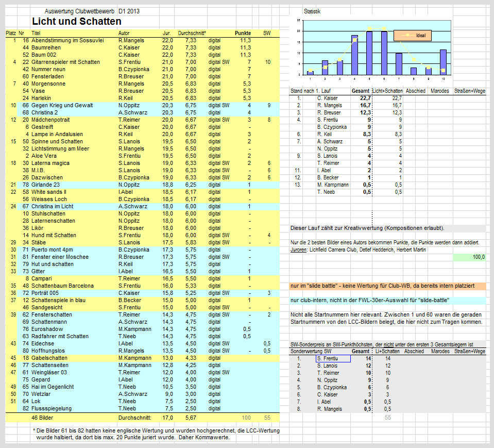Select the 'Durchschnitt*' header cell
This screenshot has height=448, width=494.
pos(192,33)
